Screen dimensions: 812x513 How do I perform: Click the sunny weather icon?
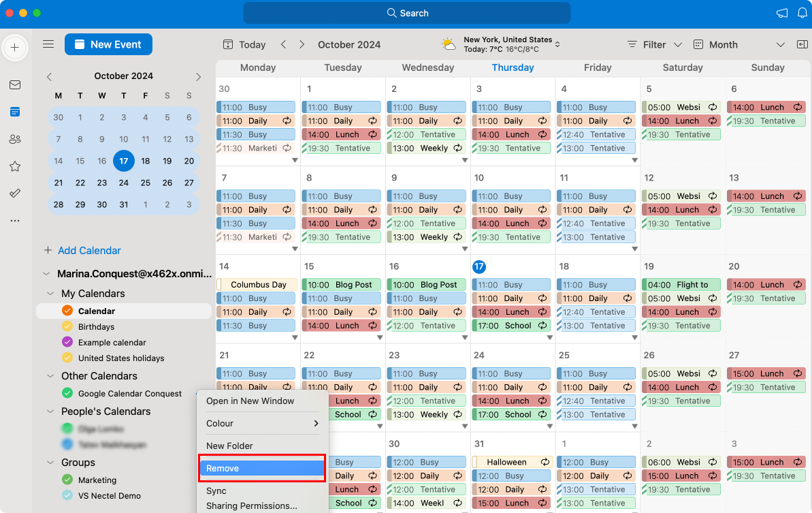click(449, 44)
